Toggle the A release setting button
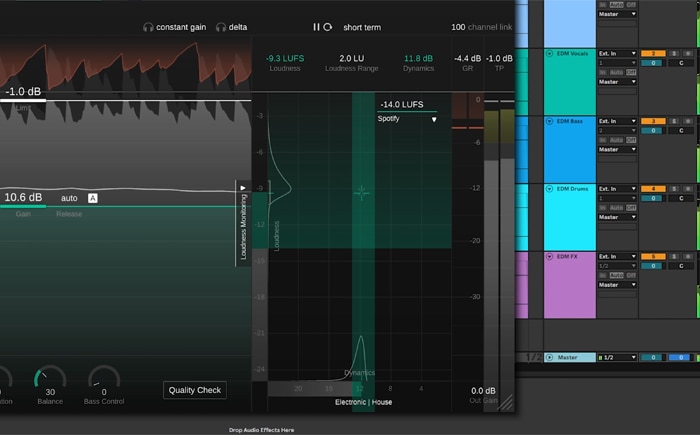Image resolution: width=700 pixels, height=436 pixels. coord(92,198)
